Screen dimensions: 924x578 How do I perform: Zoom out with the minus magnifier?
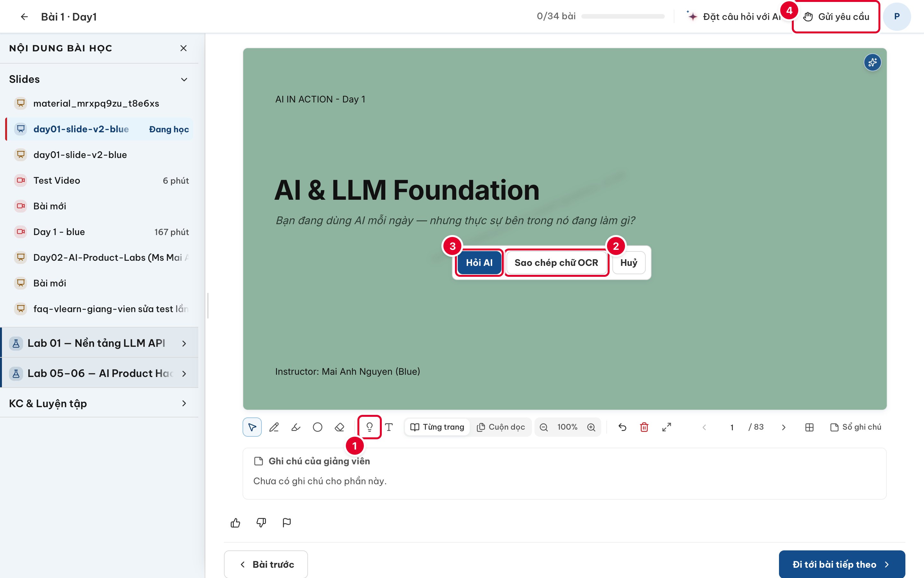(x=544, y=427)
